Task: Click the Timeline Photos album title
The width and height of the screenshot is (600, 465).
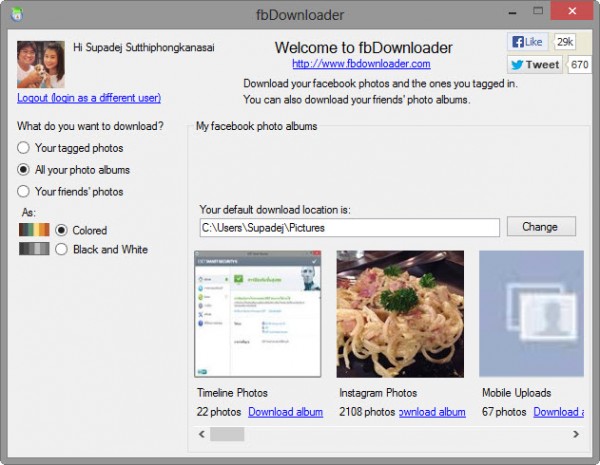Action: click(232, 393)
